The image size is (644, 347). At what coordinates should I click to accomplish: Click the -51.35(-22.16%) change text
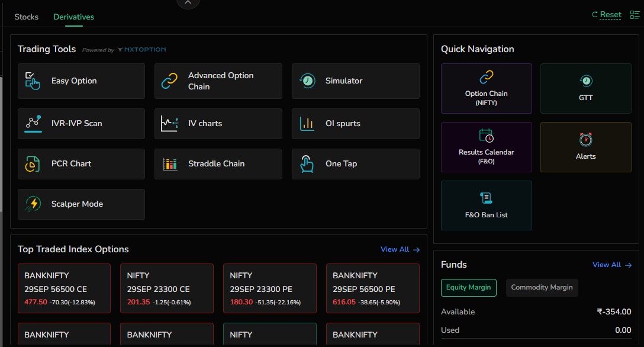278,303
